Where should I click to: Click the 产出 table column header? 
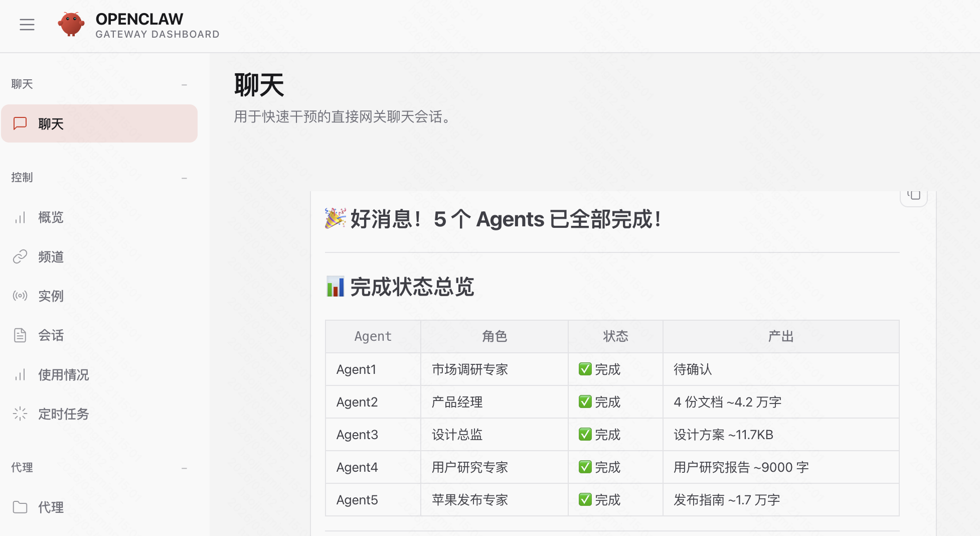coord(780,336)
